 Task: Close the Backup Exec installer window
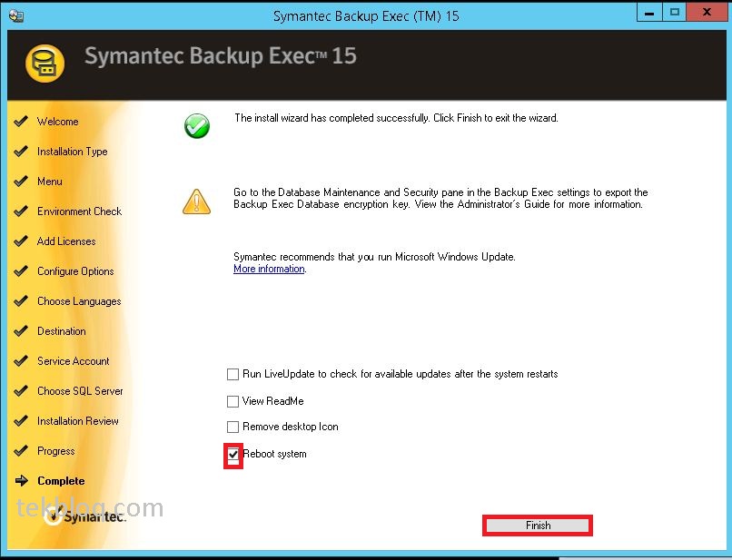(707, 13)
